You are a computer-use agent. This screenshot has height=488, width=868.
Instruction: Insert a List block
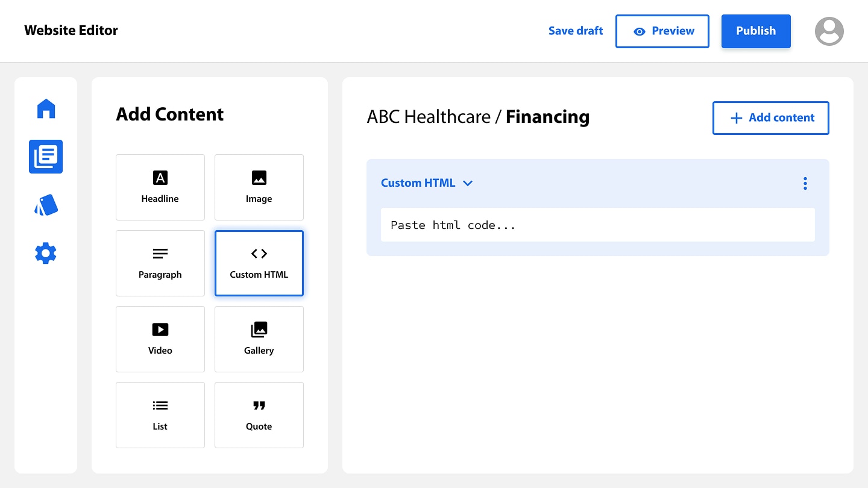(x=160, y=415)
